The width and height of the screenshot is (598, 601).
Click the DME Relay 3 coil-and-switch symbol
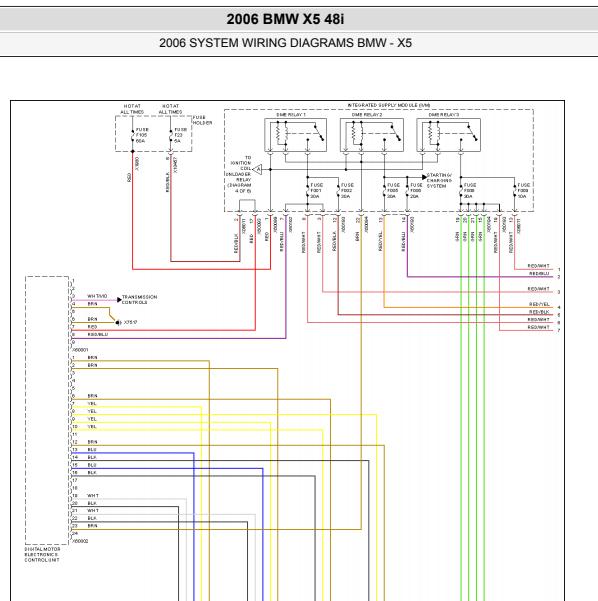pyautogui.click(x=448, y=135)
